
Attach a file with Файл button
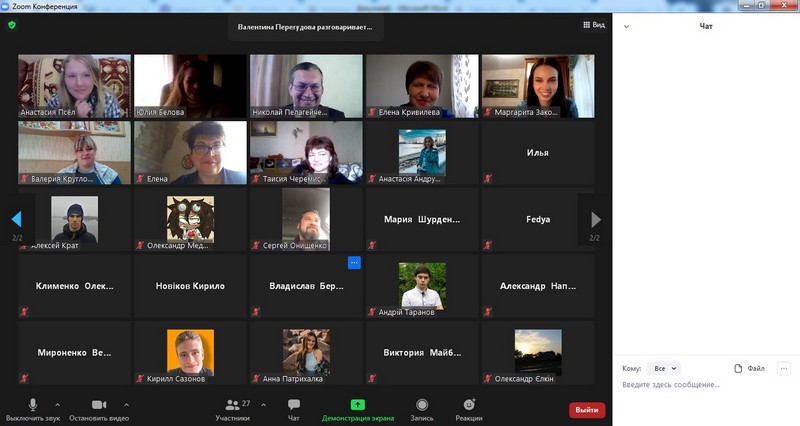coord(749,368)
